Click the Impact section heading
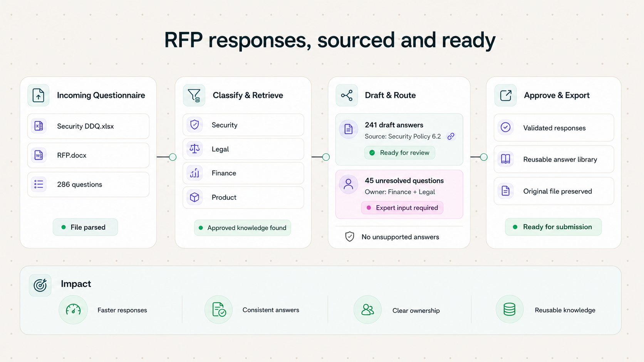Image resolution: width=644 pixels, height=362 pixels. click(76, 284)
